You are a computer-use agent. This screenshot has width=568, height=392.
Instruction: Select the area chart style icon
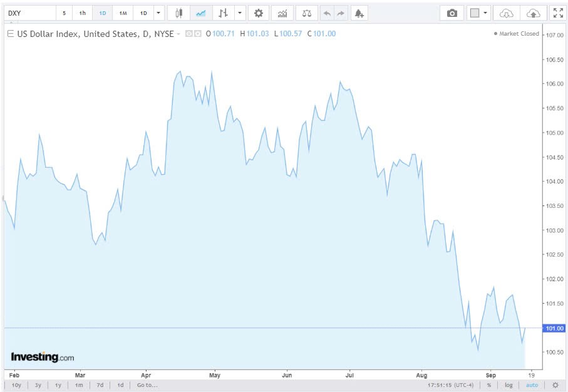click(x=201, y=13)
